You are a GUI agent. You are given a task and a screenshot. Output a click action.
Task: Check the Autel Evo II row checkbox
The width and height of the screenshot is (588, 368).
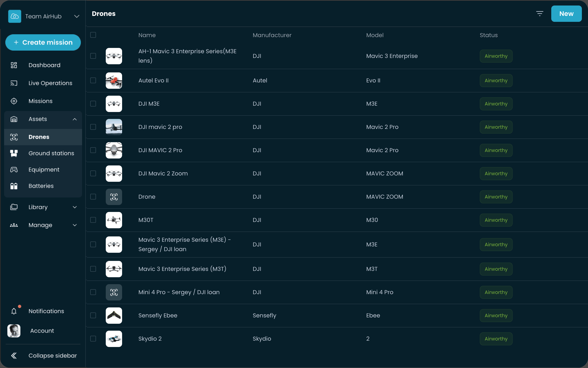[93, 80]
